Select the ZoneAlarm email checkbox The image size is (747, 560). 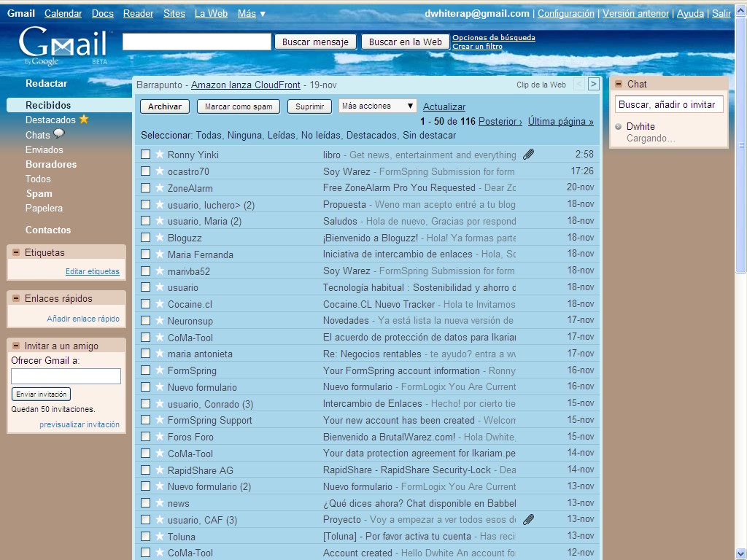click(146, 187)
